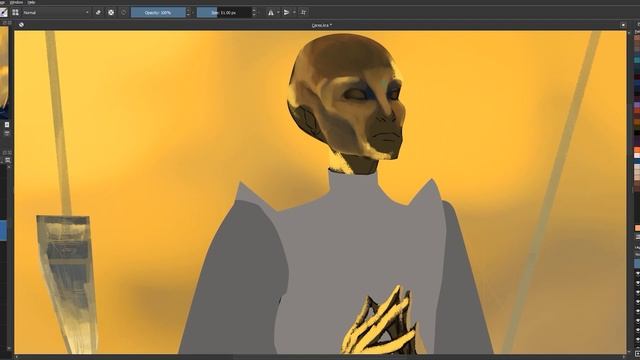Expand the horizontal mirror options arrow
640x360 pixels.
tap(278, 13)
